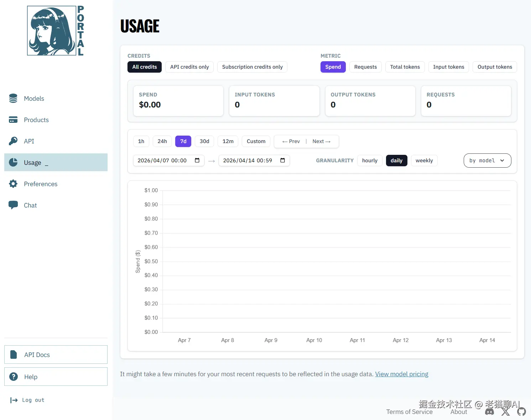Switch metric to Total tokens
Image resolution: width=531 pixels, height=420 pixels.
pyautogui.click(x=405, y=67)
